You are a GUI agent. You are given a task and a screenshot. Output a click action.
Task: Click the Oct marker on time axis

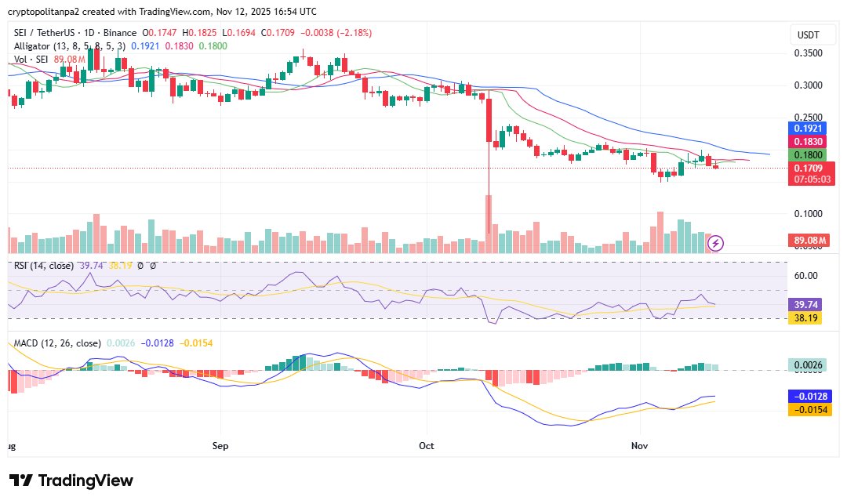pos(427,445)
